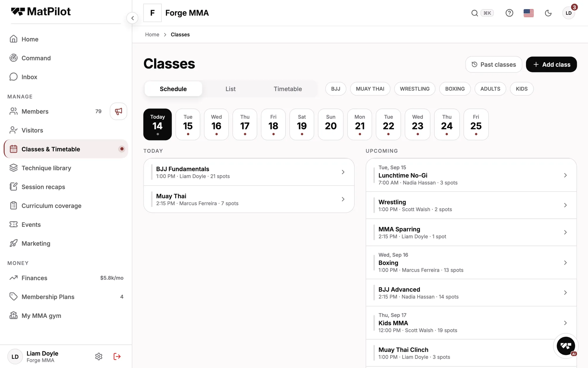Toggle the MUAY THAI filter chip
Viewport: 588px width, 368px height.
[x=370, y=89]
